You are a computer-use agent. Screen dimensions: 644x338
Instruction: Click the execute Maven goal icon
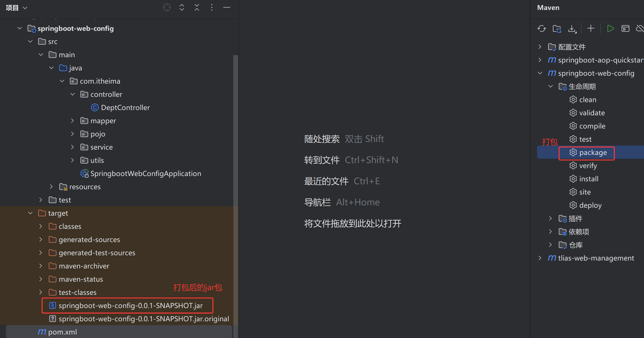(x=625, y=28)
